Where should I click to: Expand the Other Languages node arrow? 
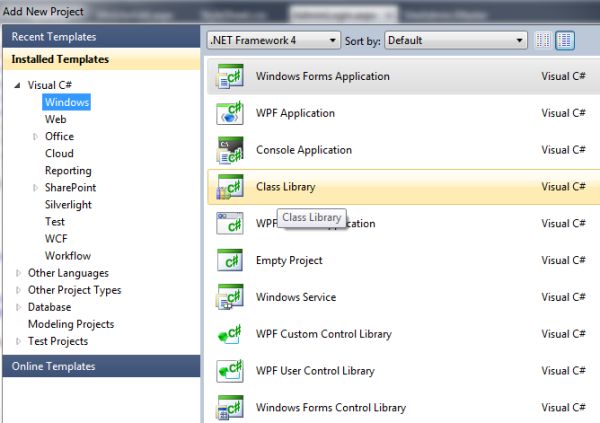(18, 273)
